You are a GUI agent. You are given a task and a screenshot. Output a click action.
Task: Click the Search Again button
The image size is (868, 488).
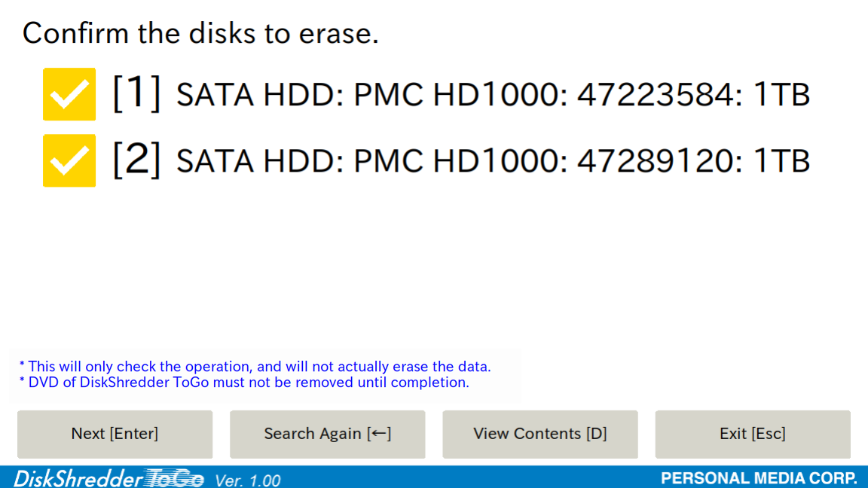point(327,434)
